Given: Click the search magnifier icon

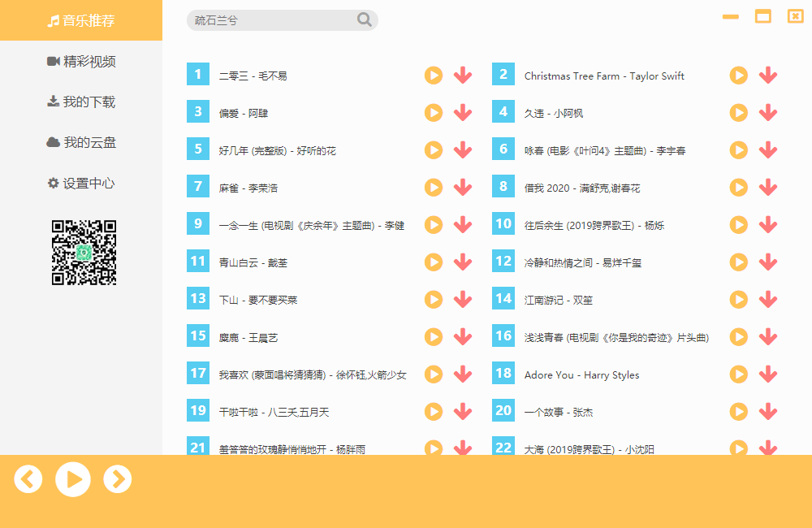Looking at the screenshot, I should (x=364, y=19).
